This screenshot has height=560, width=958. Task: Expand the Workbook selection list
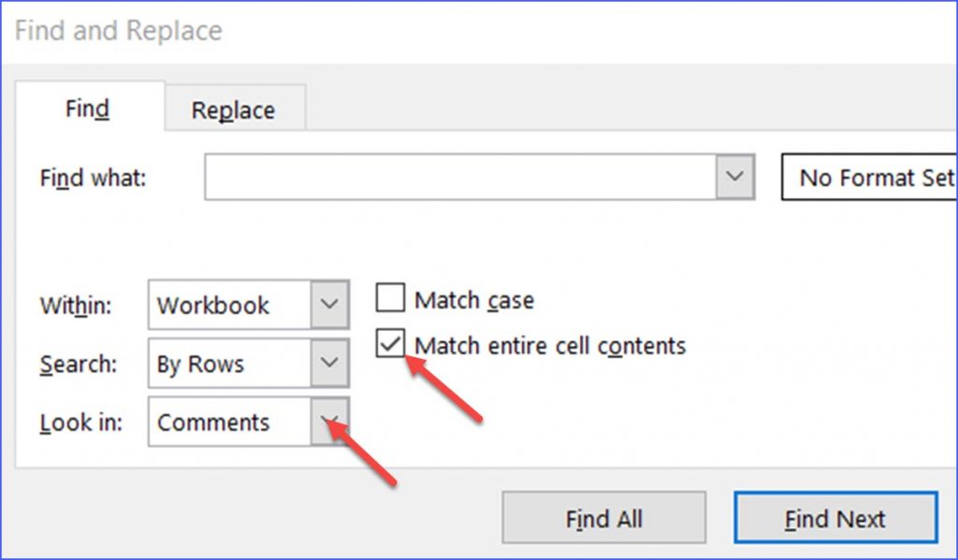pos(328,305)
